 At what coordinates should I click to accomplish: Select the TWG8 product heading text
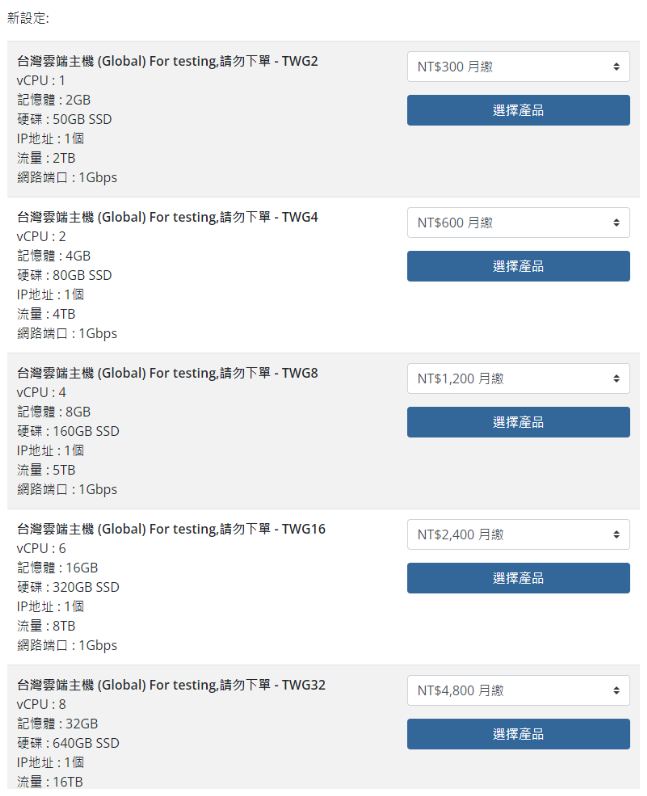click(x=167, y=373)
